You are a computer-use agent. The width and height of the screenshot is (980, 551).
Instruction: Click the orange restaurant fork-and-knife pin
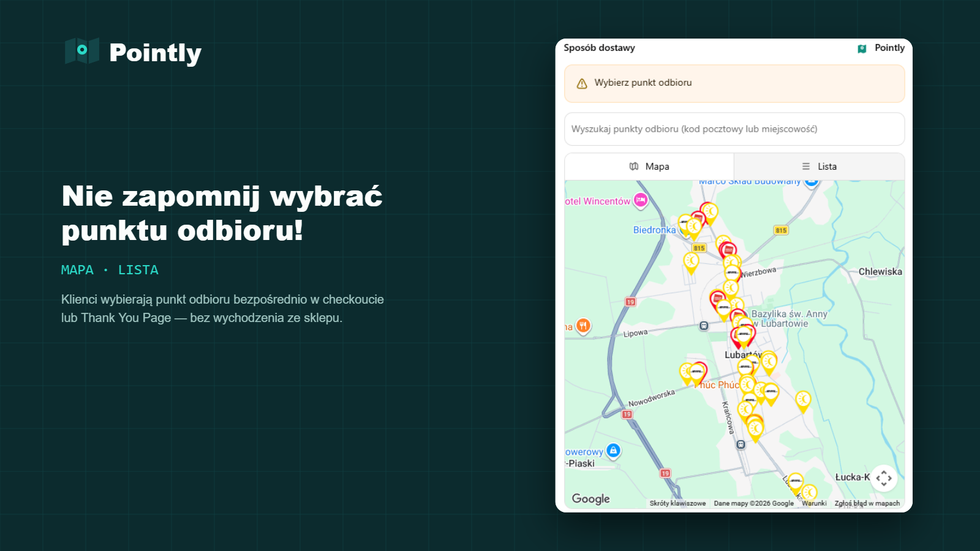(x=584, y=326)
